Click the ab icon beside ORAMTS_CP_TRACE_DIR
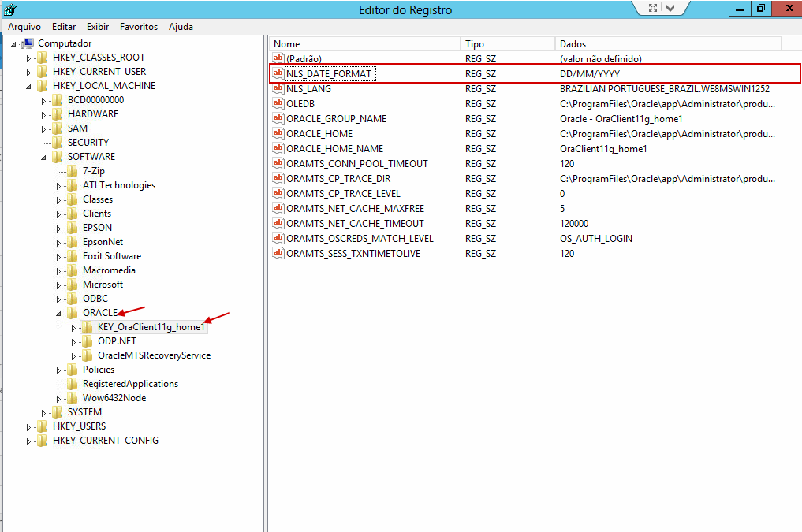Image resolution: width=802 pixels, height=532 pixels. [278, 178]
